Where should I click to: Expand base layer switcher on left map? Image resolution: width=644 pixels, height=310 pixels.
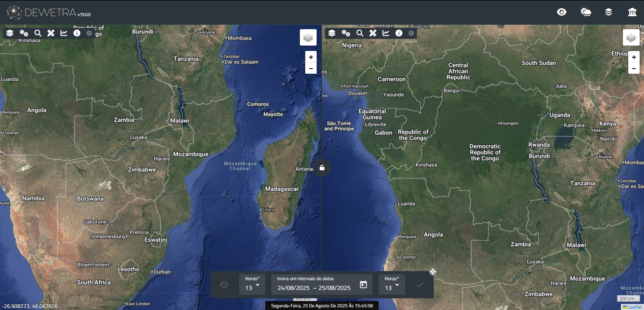[x=308, y=38]
